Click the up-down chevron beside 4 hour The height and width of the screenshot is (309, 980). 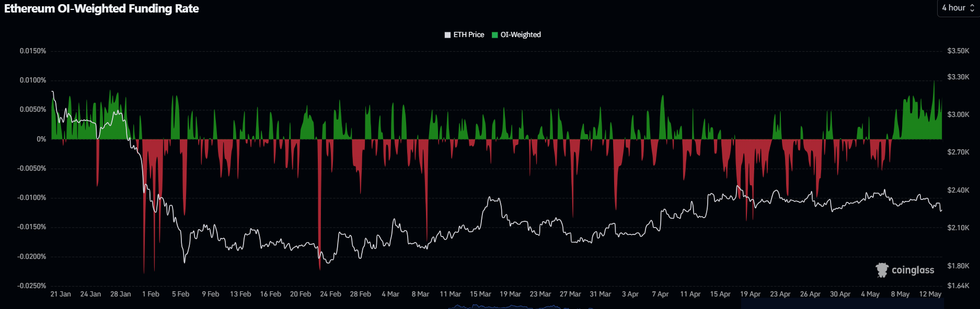tap(972, 8)
